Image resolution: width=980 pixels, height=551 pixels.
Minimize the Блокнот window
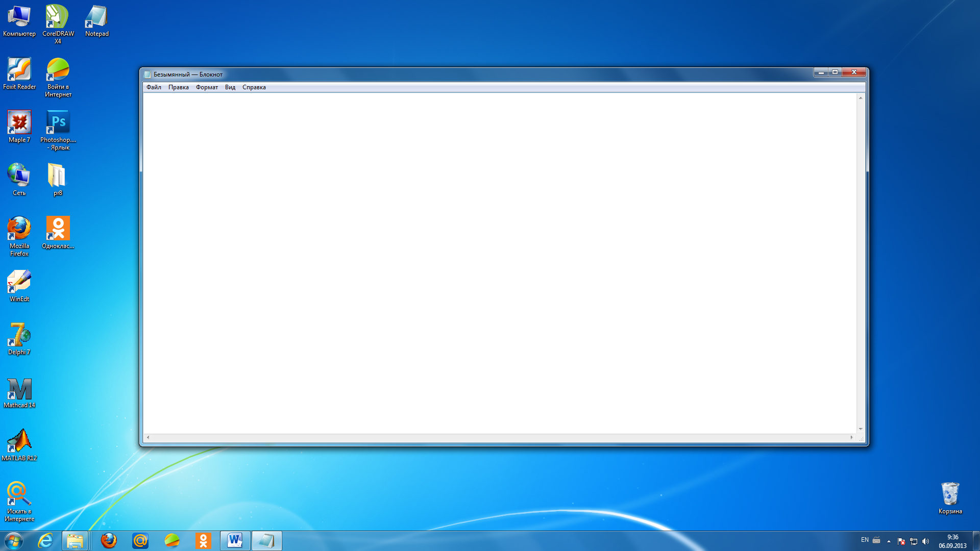coord(821,72)
